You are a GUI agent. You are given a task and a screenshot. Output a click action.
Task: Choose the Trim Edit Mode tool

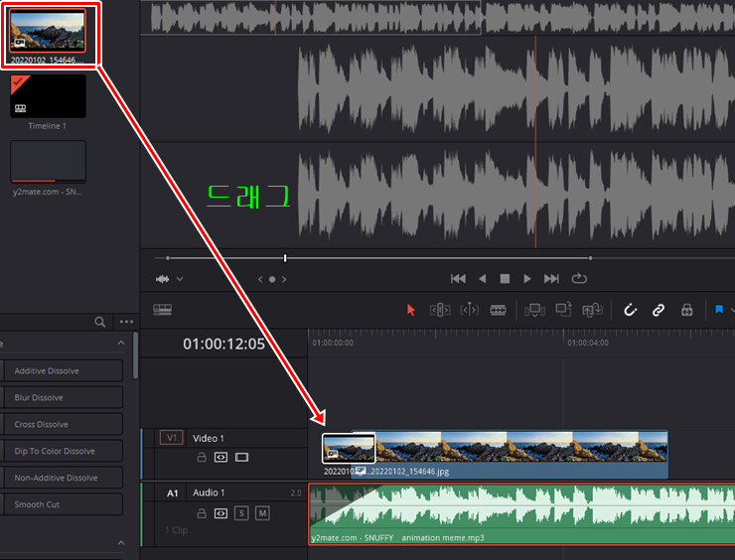pyautogui.click(x=440, y=310)
